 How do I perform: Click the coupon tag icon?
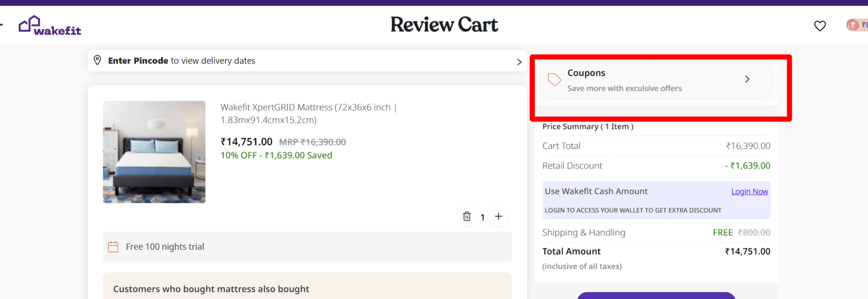[554, 80]
